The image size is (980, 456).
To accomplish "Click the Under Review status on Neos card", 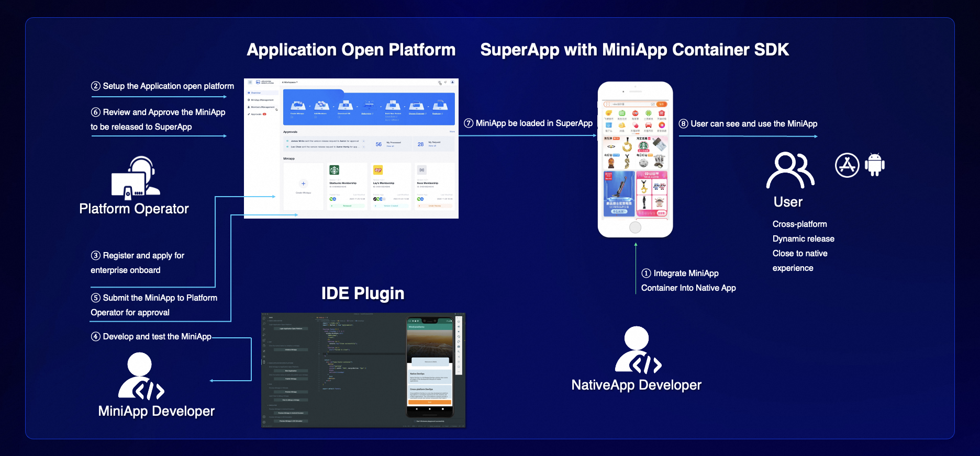I will pyautogui.click(x=435, y=206).
